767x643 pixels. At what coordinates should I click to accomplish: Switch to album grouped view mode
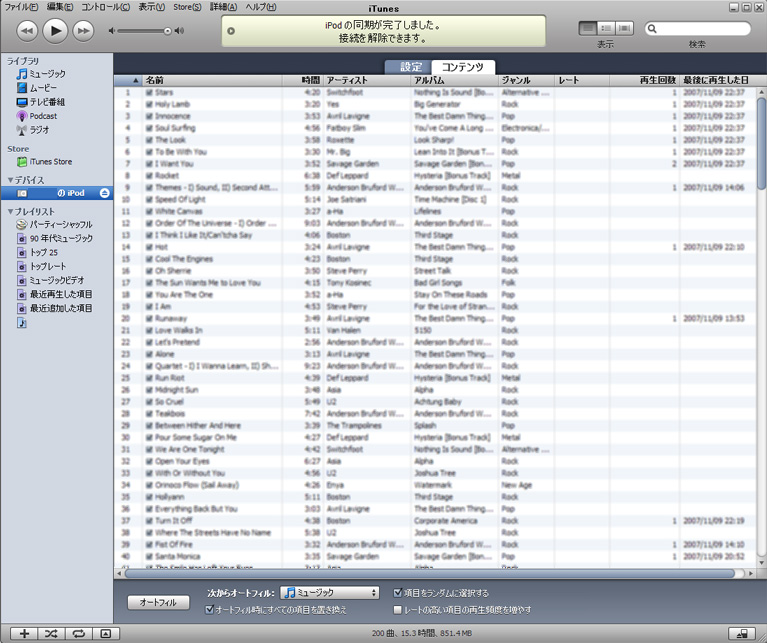[x=606, y=28]
